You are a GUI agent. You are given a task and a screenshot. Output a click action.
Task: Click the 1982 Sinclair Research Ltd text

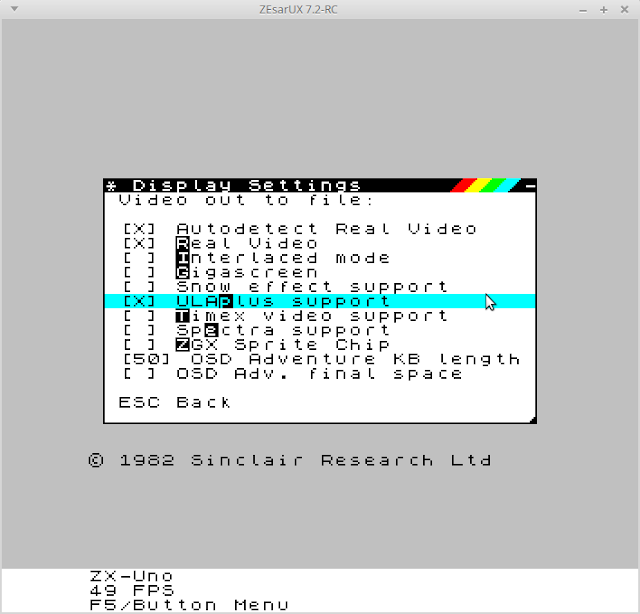pyautogui.click(x=289, y=460)
